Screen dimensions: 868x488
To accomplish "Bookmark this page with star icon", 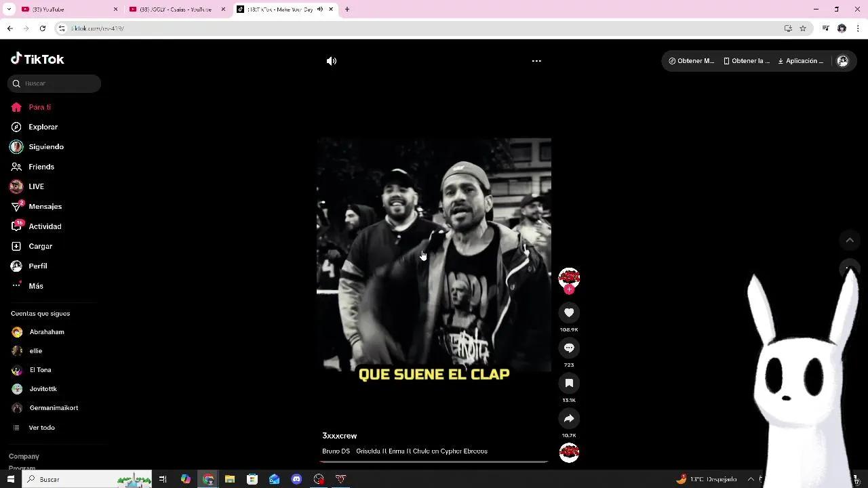I will 803,28.
